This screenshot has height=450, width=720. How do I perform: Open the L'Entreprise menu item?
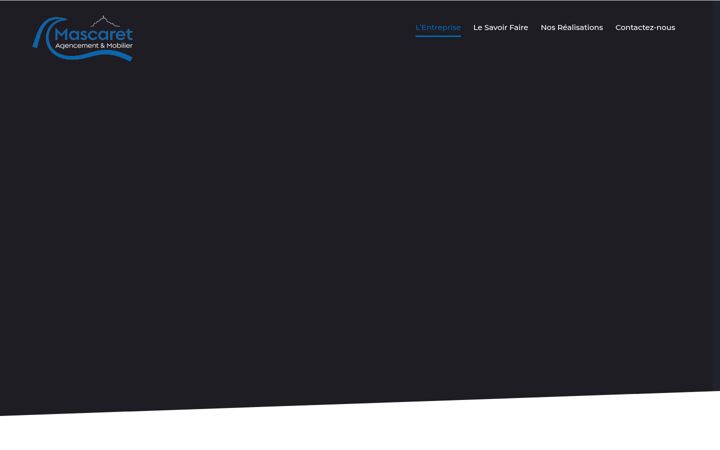(x=438, y=28)
